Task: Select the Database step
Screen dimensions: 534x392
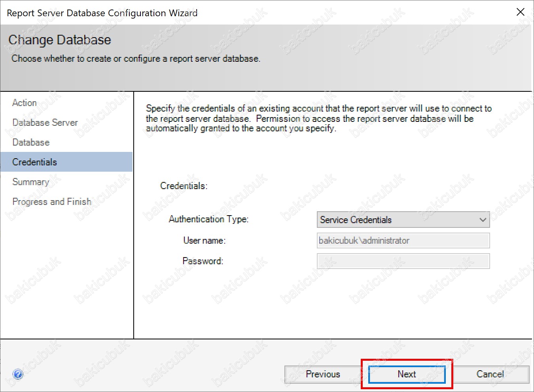Action: (x=31, y=142)
